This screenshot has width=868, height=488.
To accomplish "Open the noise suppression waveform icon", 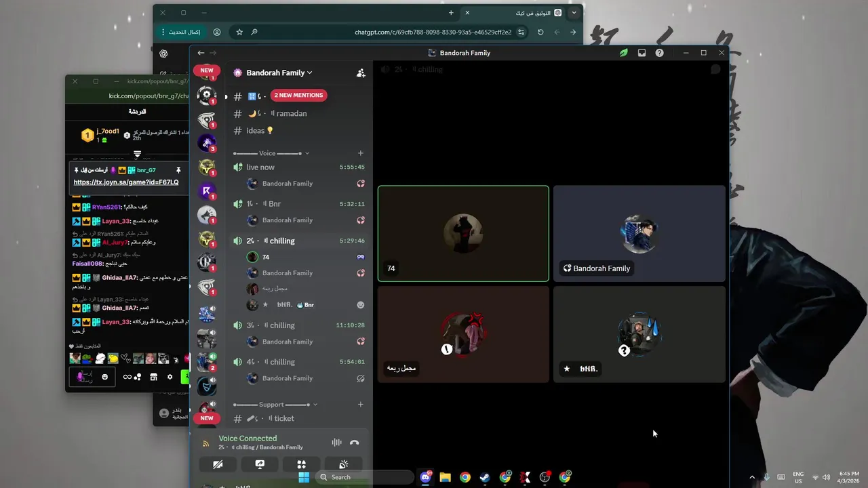I will [x=336, y=443].
